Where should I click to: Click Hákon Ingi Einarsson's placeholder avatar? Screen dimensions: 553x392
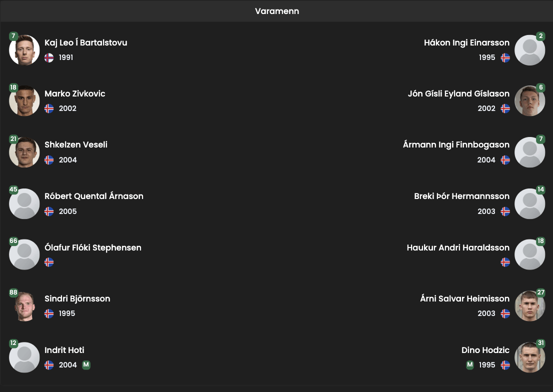click(x=529, y=50)
